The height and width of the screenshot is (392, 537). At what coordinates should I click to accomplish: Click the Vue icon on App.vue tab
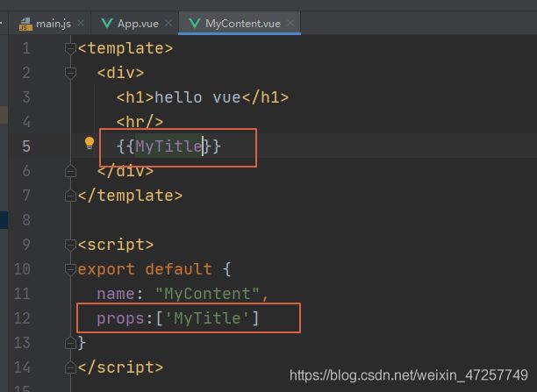[x=106, y=23]
